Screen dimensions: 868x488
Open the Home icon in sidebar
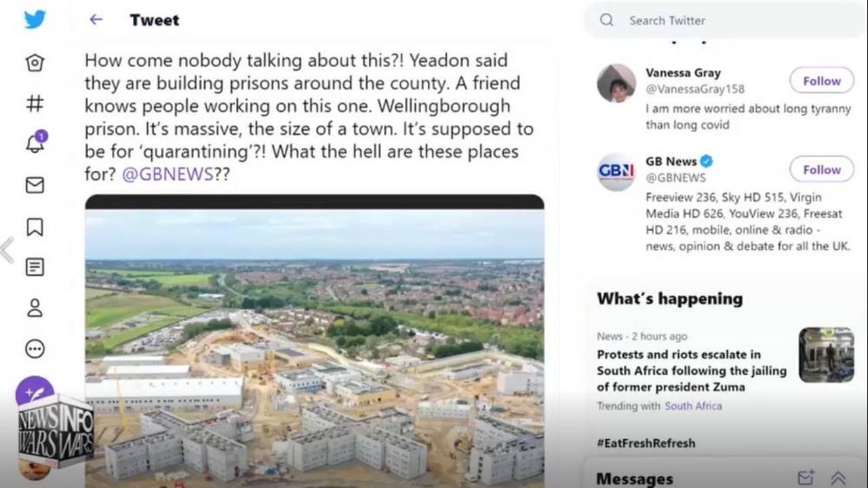tap(35, 63)
